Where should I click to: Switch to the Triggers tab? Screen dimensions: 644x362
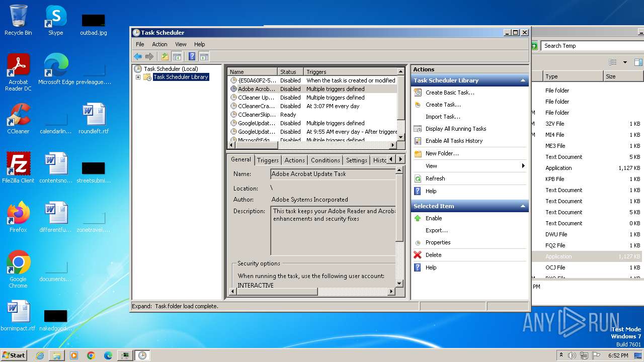(x=268, y=160)
